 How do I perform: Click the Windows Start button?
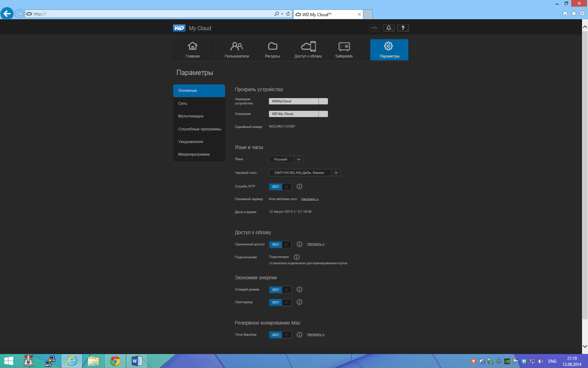(x=8, y=361)
